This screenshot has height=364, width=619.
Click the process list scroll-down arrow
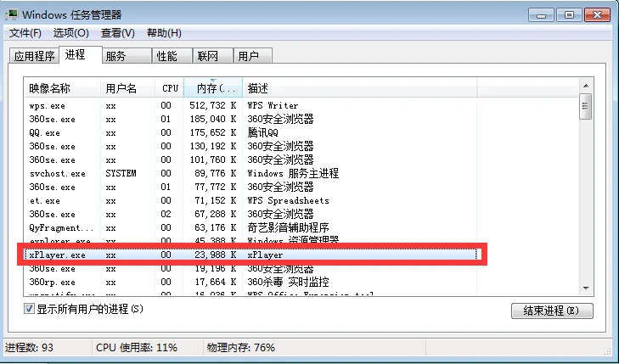point(585,288)
